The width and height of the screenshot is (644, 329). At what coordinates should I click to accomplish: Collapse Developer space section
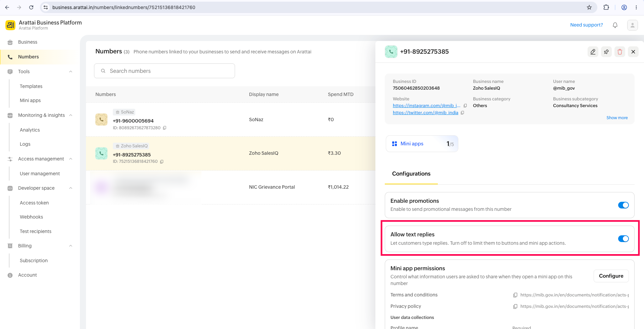(x=71, y=188)
